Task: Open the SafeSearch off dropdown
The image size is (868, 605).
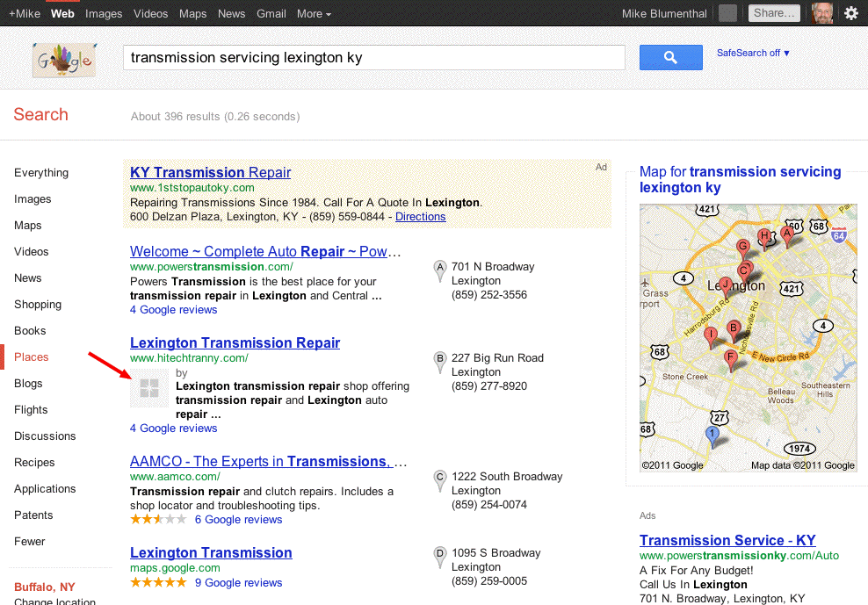Action: (x=753, y=54)
